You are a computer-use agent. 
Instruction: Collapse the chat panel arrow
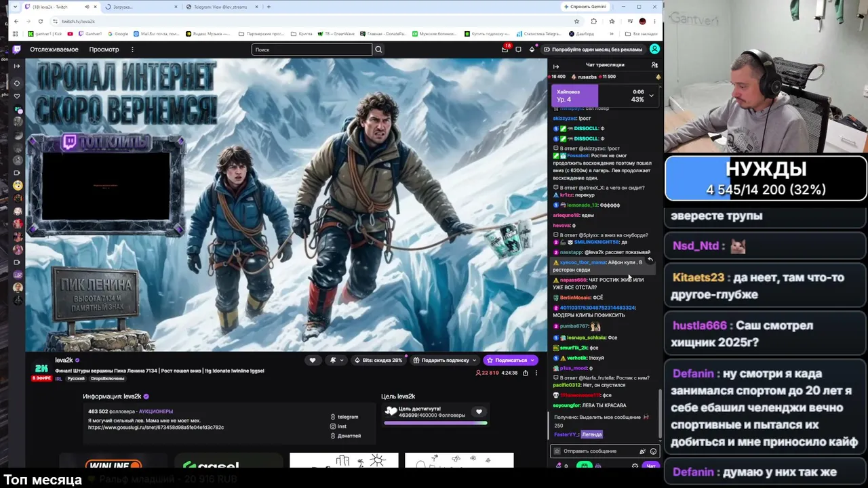556,66
